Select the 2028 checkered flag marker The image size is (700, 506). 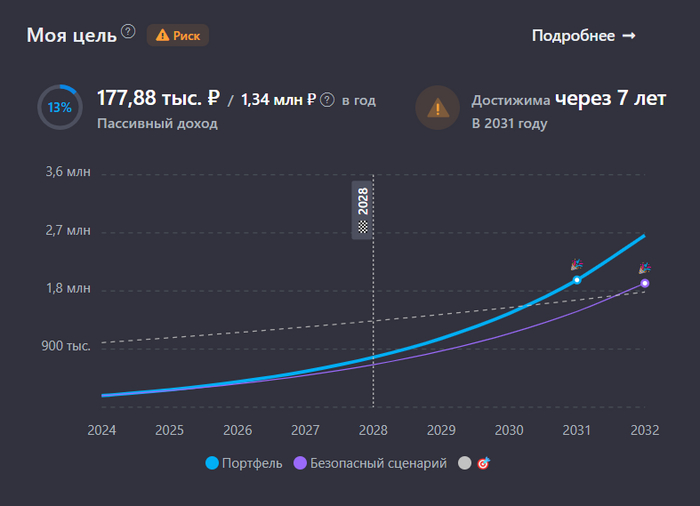click(363, 210)
